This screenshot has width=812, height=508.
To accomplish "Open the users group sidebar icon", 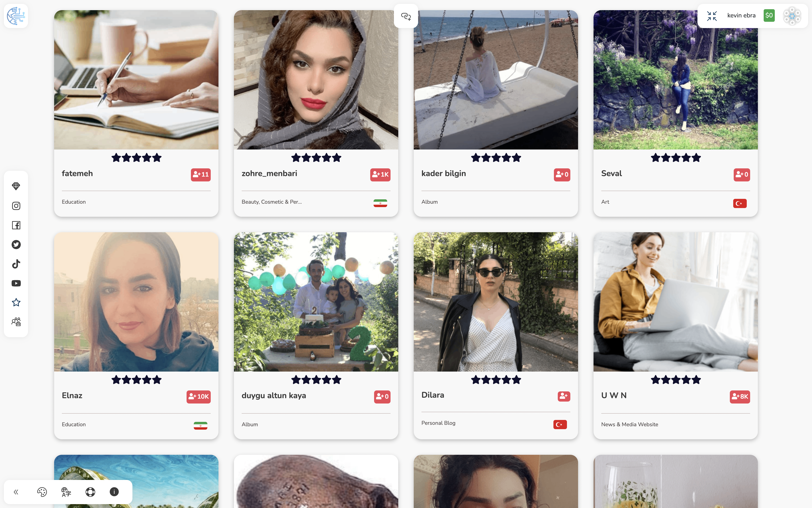I will [16, 322].
